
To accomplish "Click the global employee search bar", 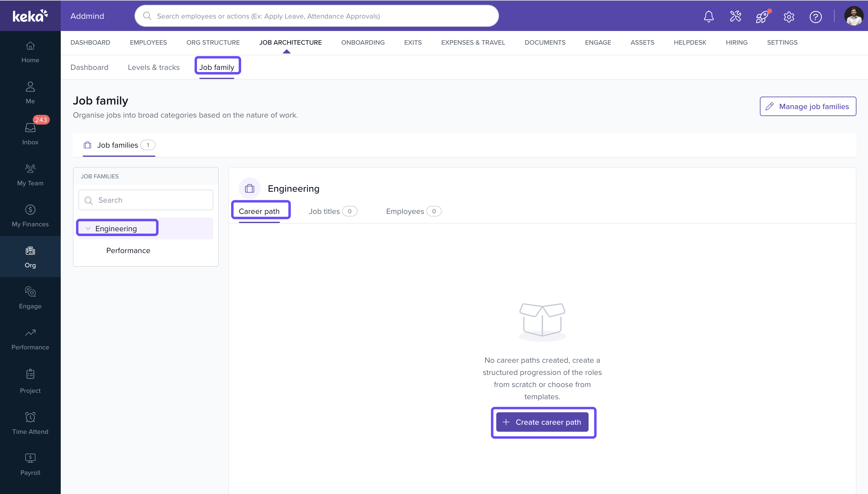I will pyautogui.click(x=316, y=16).
